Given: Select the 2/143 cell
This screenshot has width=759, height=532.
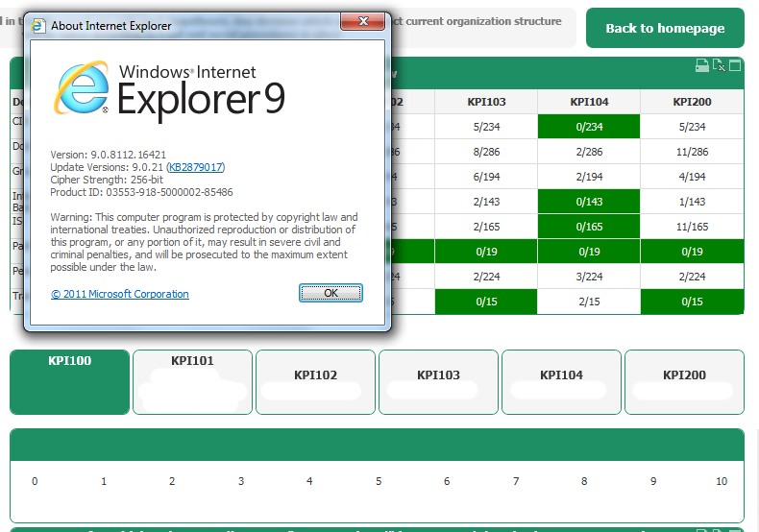Looking at the screenshot, I should point(486,202).
